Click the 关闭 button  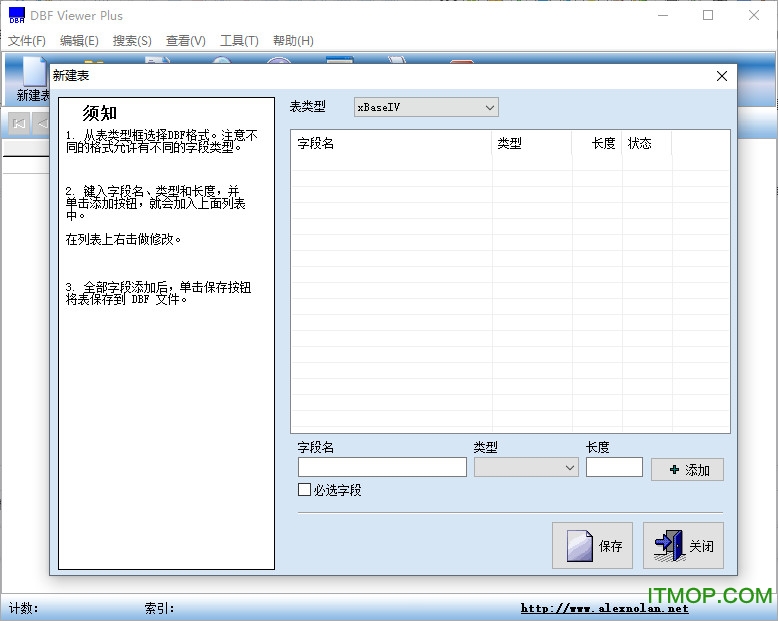pos(683,546)
